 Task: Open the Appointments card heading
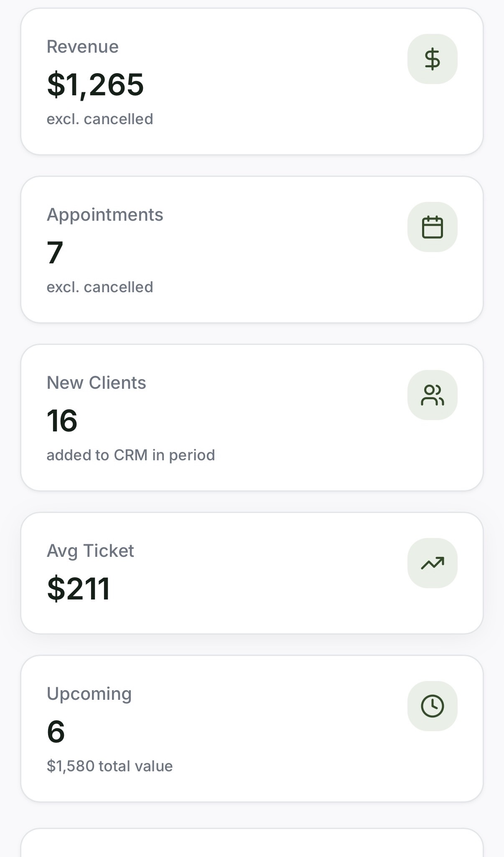pyautogui.click(x=105, y=214)
